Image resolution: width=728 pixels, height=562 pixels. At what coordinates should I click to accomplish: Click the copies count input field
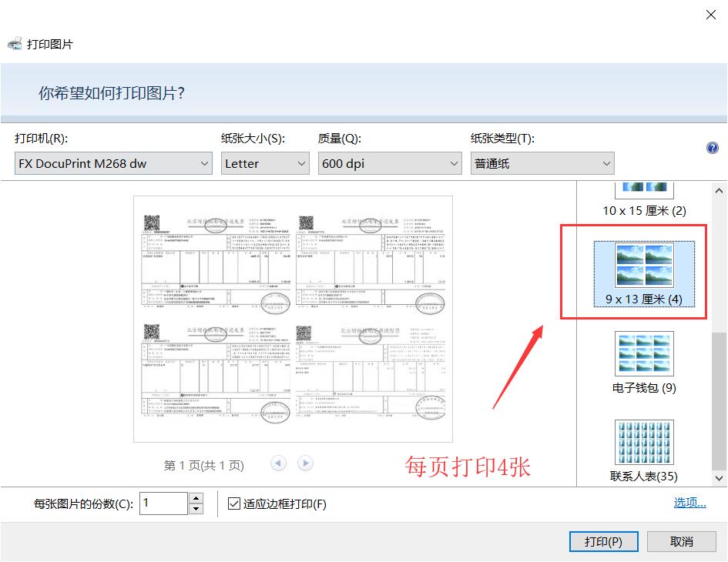[163, 503]
